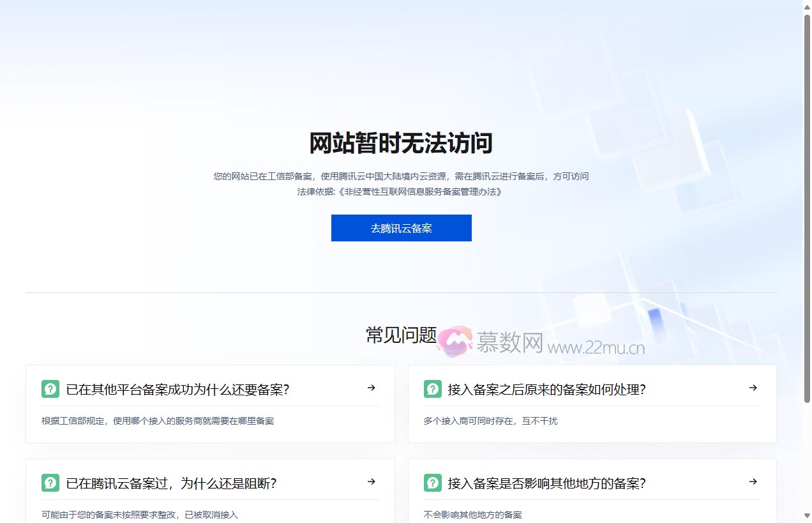Click the question mark icon beside "接入备案是否影响其他地方的备案?"
The width and height of the screenshot is (812, 523).
[x=433, y=483]
